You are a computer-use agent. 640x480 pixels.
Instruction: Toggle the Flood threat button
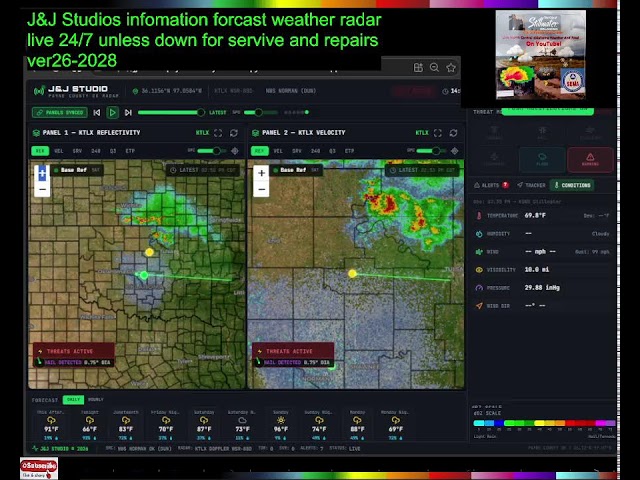[x=542, y=159]
